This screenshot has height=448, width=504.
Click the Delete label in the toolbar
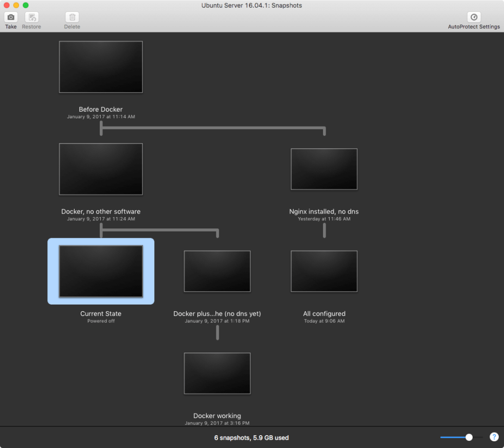[71, 27]
